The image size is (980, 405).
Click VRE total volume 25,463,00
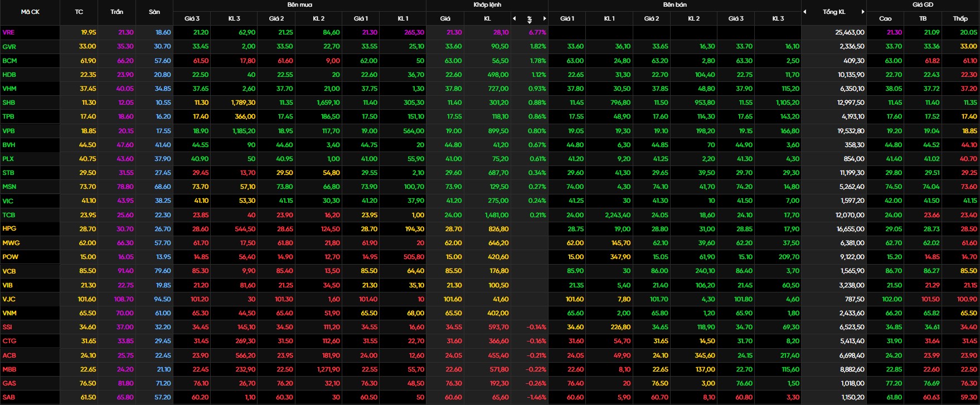(x=850, y=32)
